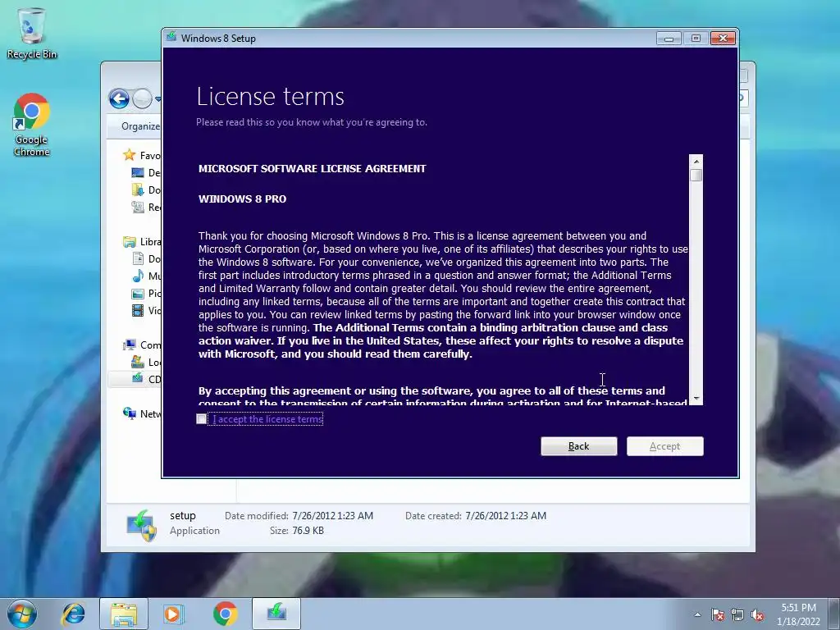Tick the accept license terms checkbox

point(202,419)
